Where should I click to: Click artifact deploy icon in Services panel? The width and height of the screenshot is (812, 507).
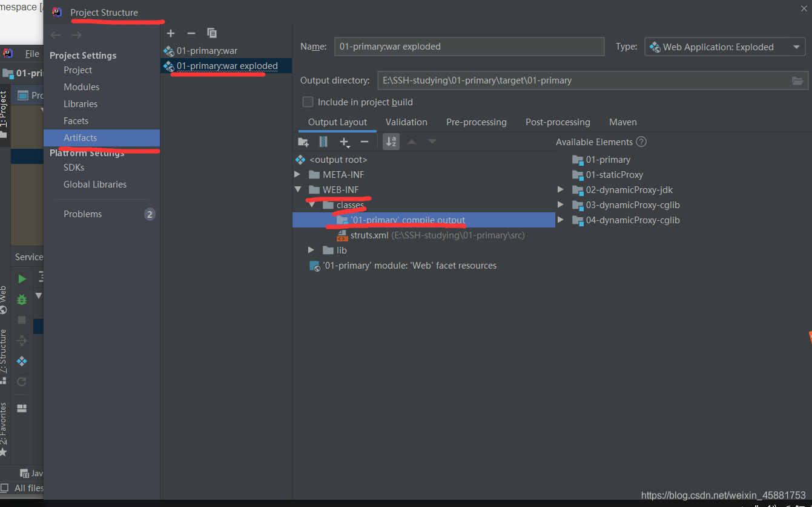pos(22,361)
